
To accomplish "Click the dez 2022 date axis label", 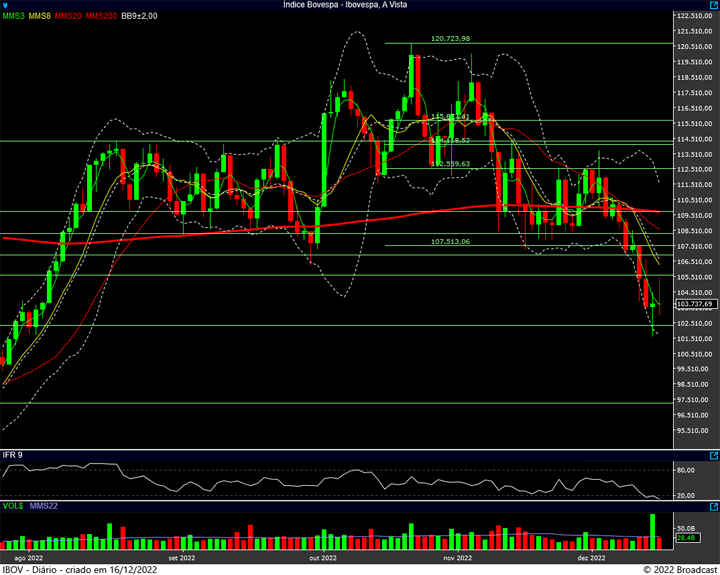I will [x=591, y=558].
